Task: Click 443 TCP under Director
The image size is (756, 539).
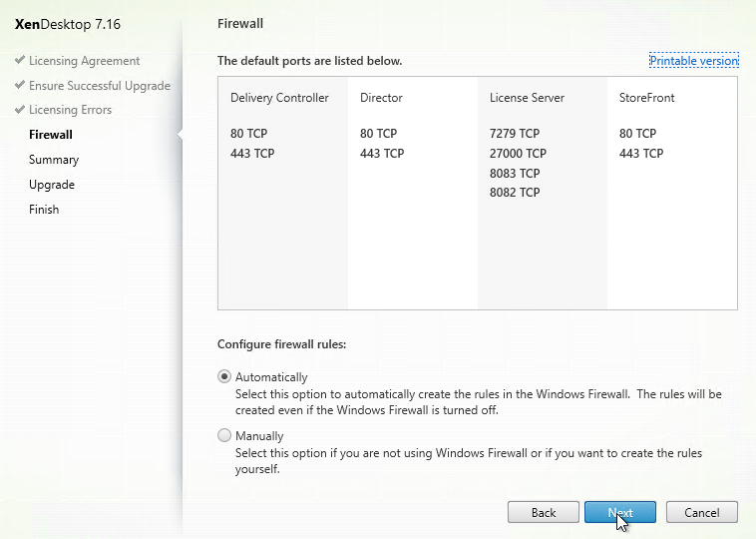Action: point(382,154)
